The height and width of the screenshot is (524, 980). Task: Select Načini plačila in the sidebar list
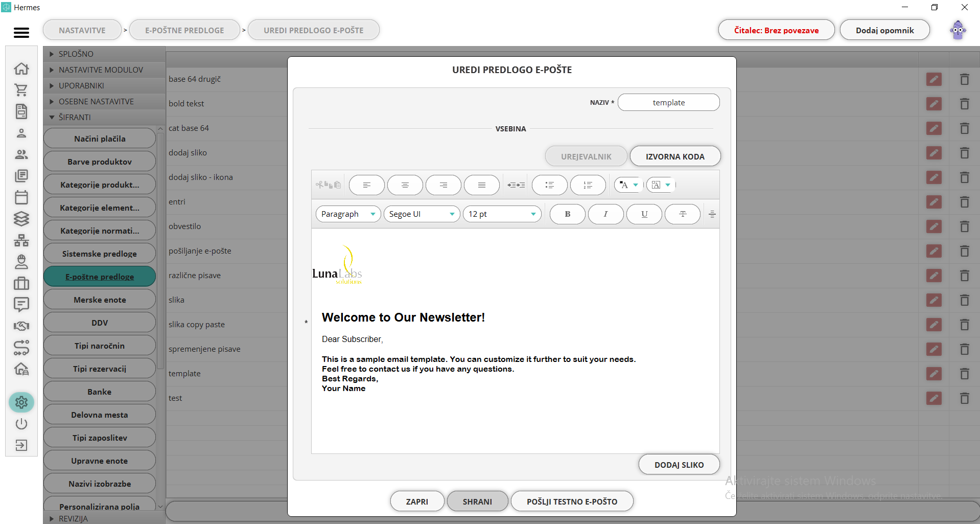coord(100,139)
